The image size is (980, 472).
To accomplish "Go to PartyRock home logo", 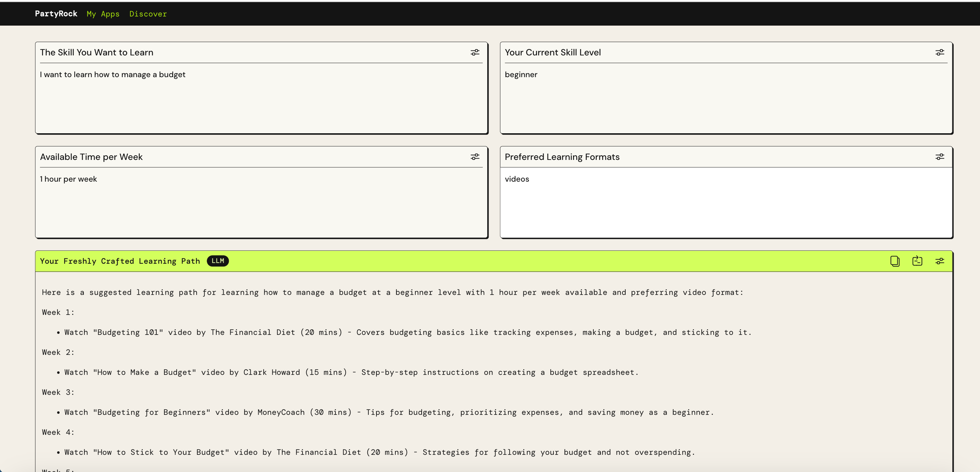I will [56, 14].
